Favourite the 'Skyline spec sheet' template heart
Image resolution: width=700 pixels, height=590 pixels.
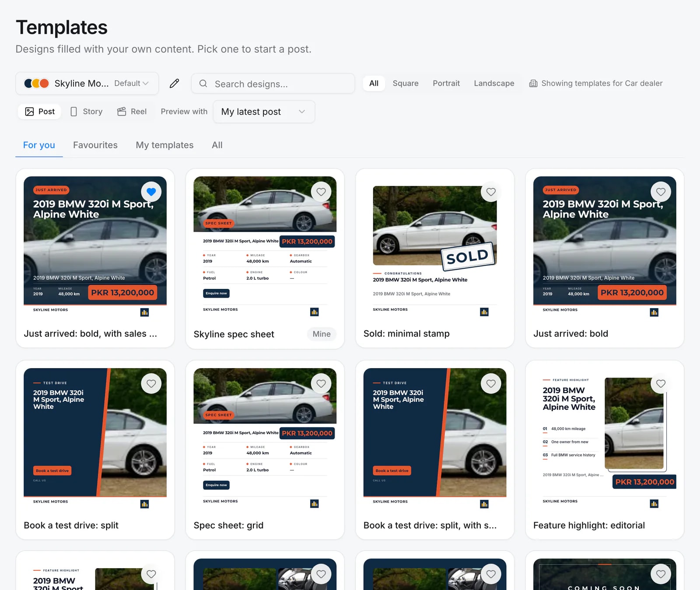click(321, 192)
